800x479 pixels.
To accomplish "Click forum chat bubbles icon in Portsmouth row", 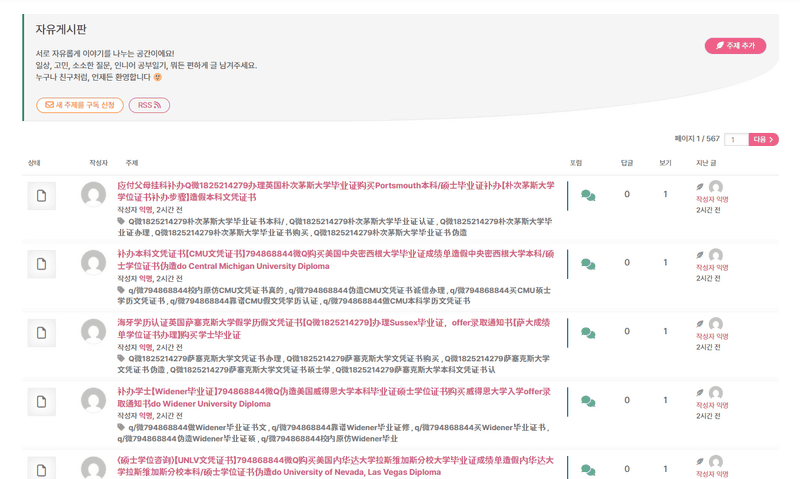I will point(588,195).
